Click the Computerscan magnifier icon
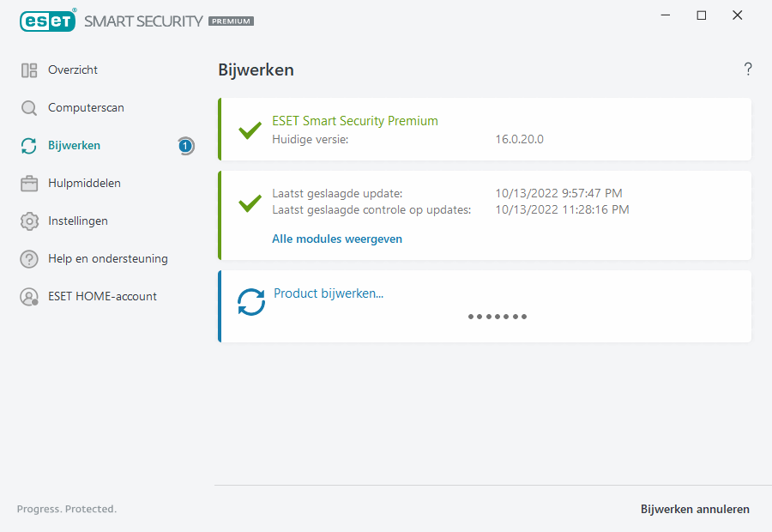Screen dimensions: 772x532 tap(29, 108)
